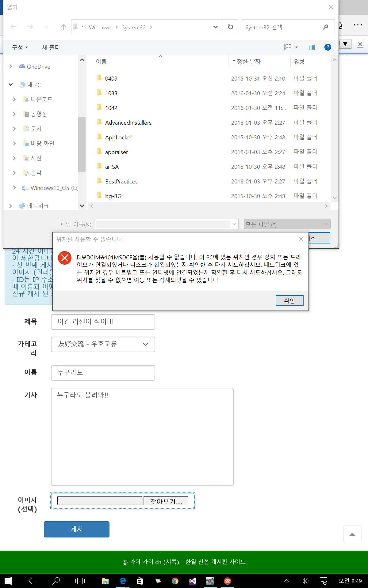Open the address bar history dropdown
The image size is (368, 588).
pyautogui.click(x=216, y=27)
